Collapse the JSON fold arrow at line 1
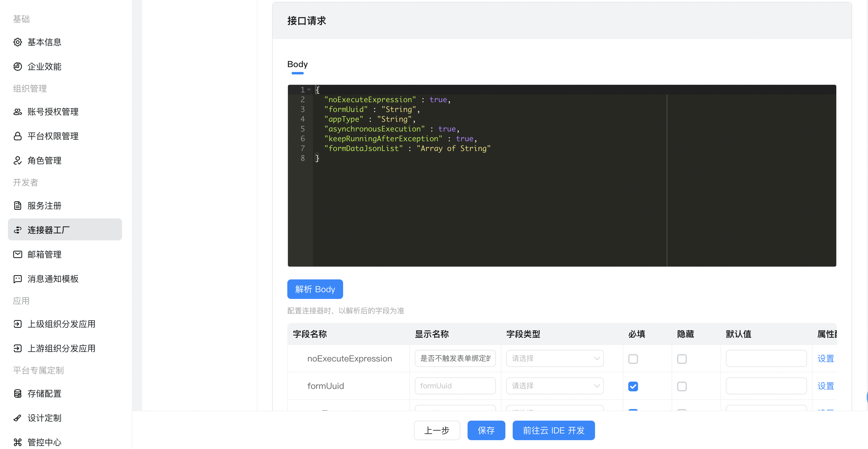 coord(309,90)
